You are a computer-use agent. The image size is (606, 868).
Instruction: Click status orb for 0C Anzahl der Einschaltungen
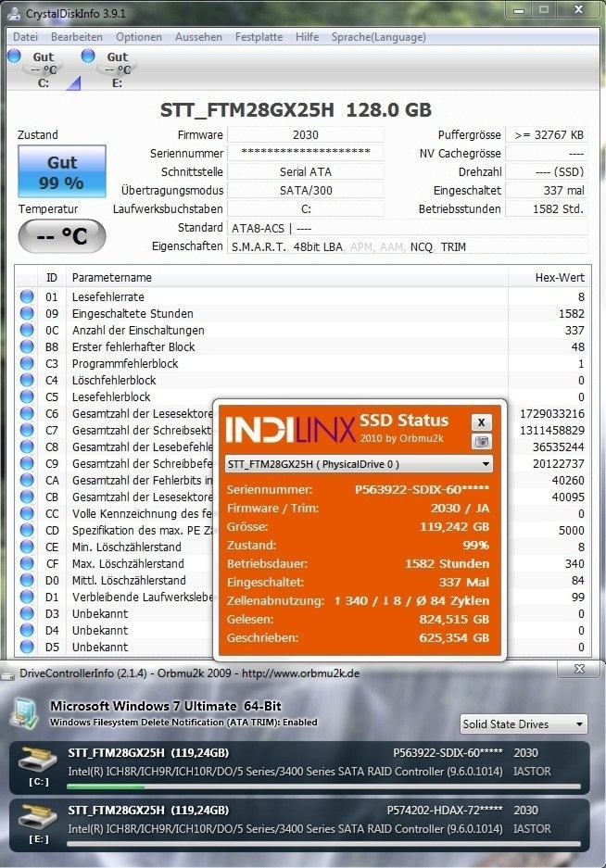coord(27,330)
